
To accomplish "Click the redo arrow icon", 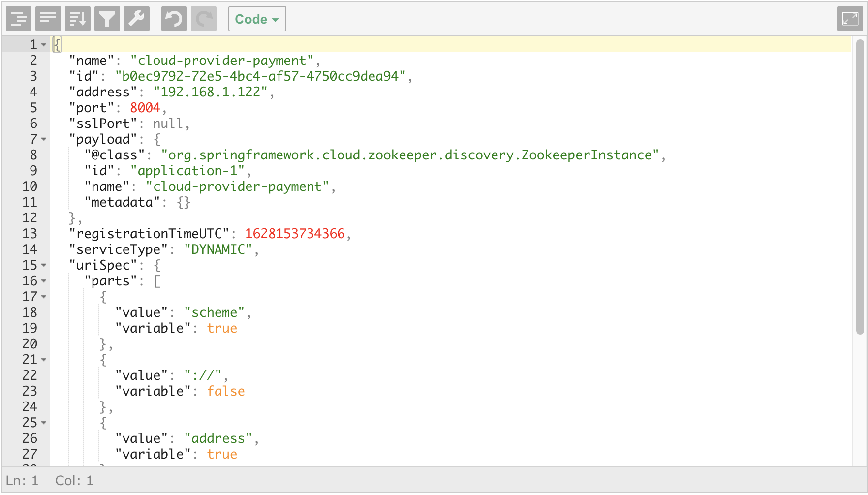I will click(x=204, y=19).
